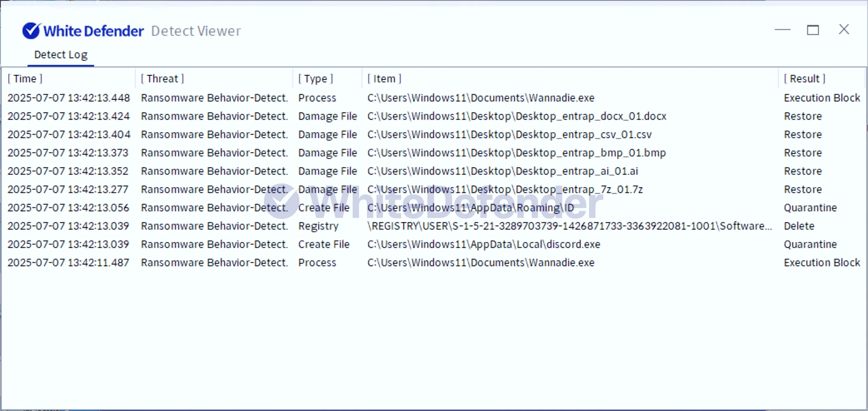Viewport: 868px width, 411px height.
Task: Click the Desktop_entrap_bmp_01.bmp item path
Action: [x=516, y=153]
